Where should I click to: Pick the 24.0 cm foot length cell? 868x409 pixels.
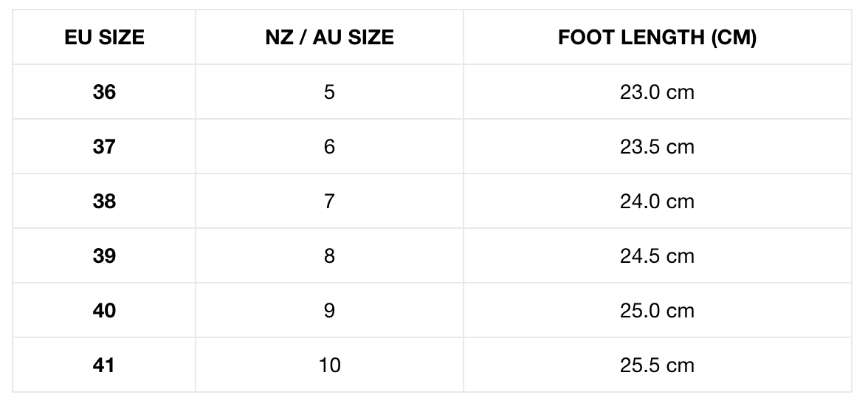click(x=657, y=202)
